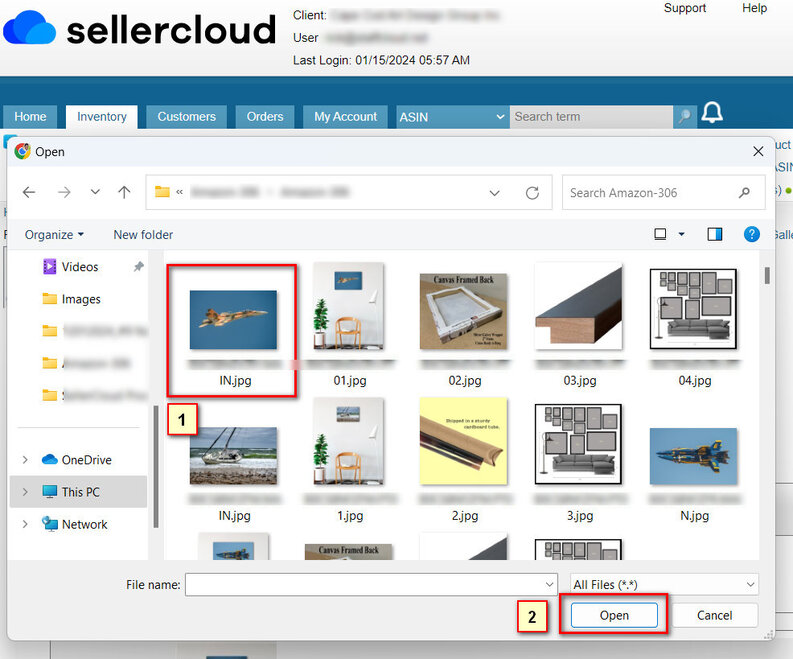Viewport: 793px width, 659px height.
Task: Go forward using the right arrow
Action: click(64, 192)
